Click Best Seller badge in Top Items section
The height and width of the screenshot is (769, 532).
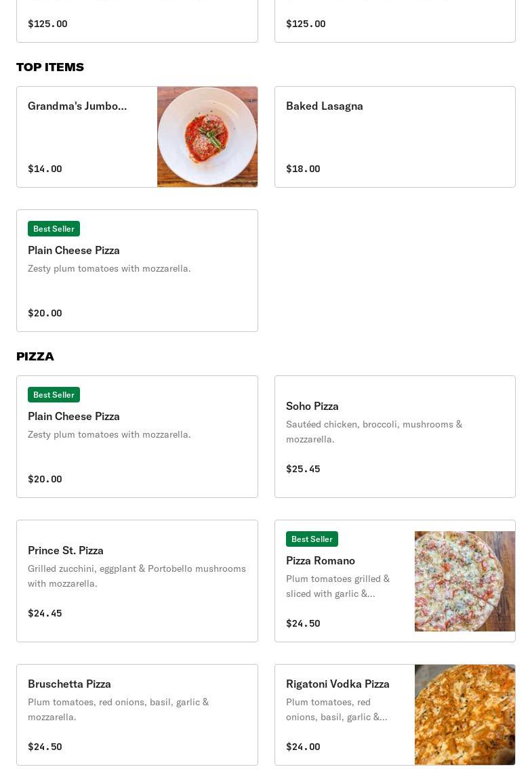point(54,229)
